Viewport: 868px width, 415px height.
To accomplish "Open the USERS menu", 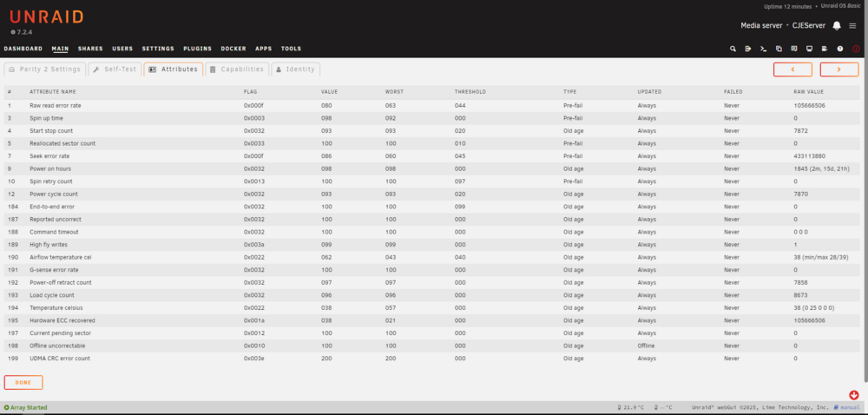I will [x=122, y=49].
